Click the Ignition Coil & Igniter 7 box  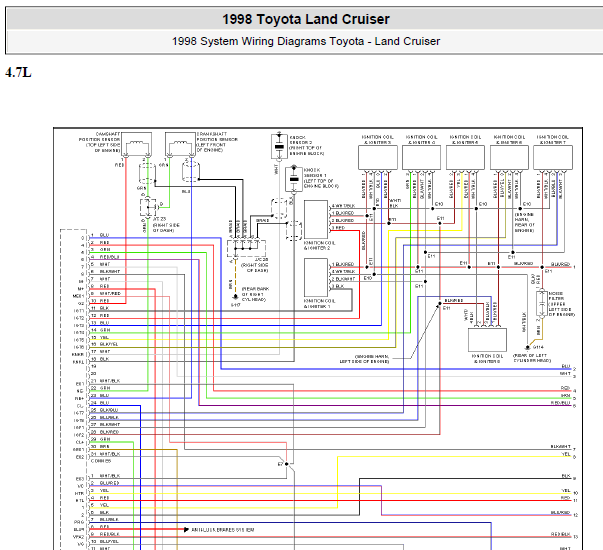[553, 157]
